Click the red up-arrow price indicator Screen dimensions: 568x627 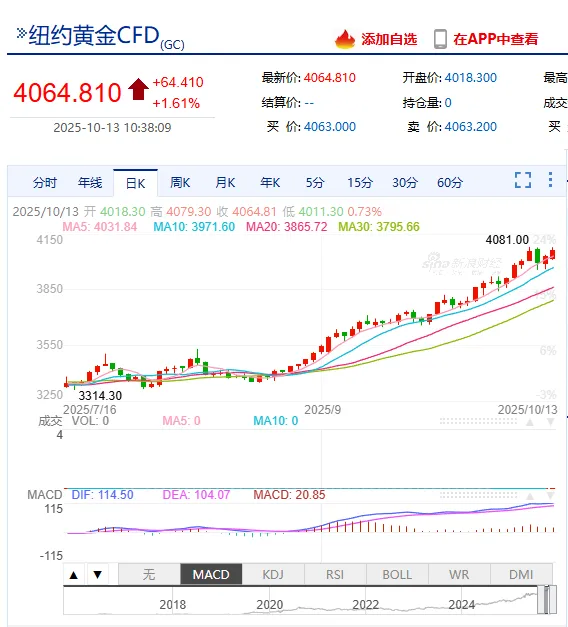coord(138,89)
